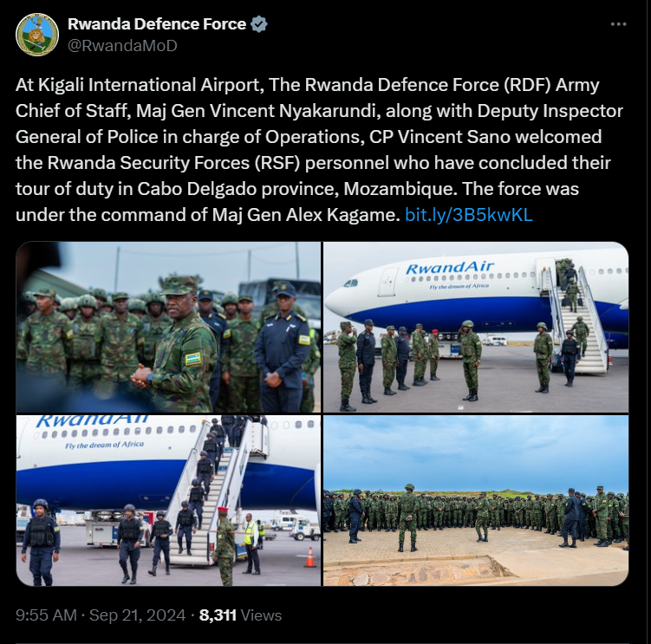Click the Rwanda Defence Force display name

coord(157,24)
